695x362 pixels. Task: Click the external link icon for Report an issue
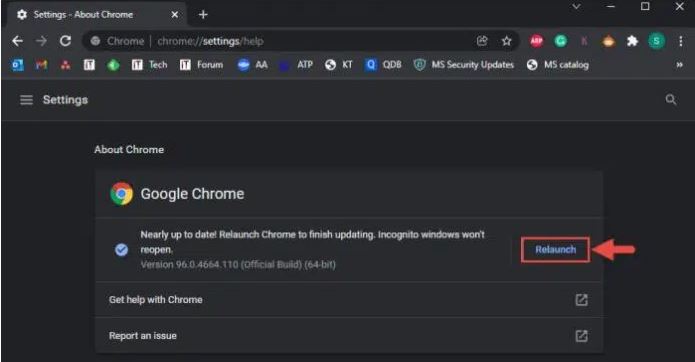(581, 336)
